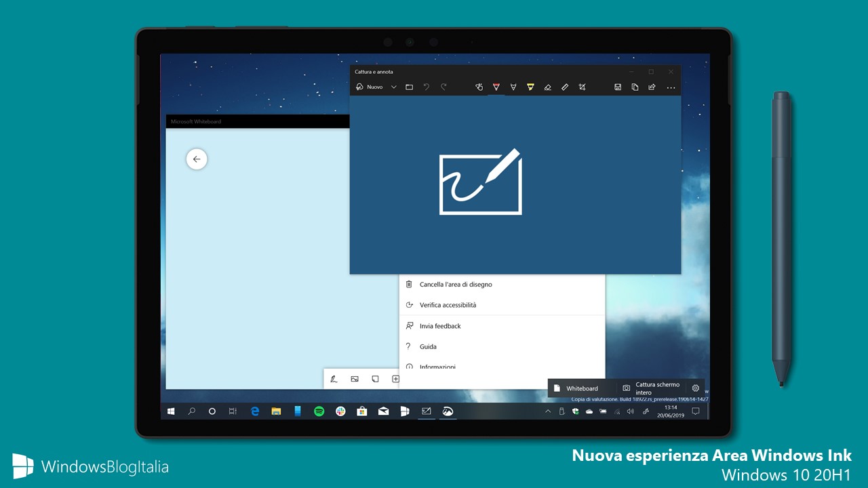Choose Cancella l'area di disegno
The height and width of the screenshot is (488, 868).
click(x=502, y=285)
